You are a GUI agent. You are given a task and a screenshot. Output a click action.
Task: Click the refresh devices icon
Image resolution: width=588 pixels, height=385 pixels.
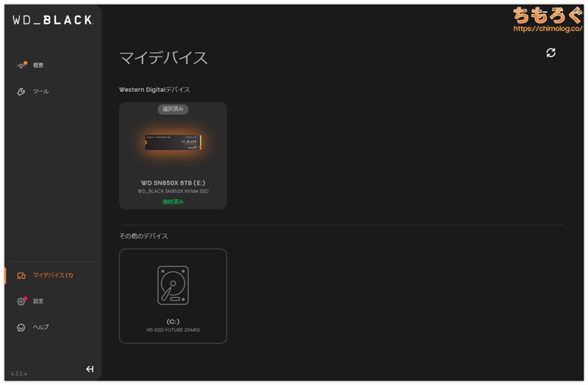(551, 53)
